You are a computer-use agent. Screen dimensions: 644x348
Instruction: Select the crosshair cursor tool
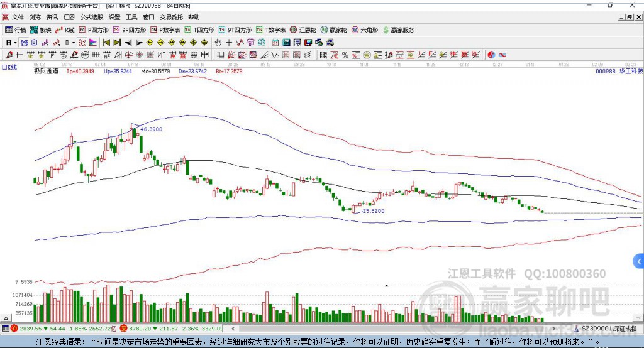coord(229,43)
